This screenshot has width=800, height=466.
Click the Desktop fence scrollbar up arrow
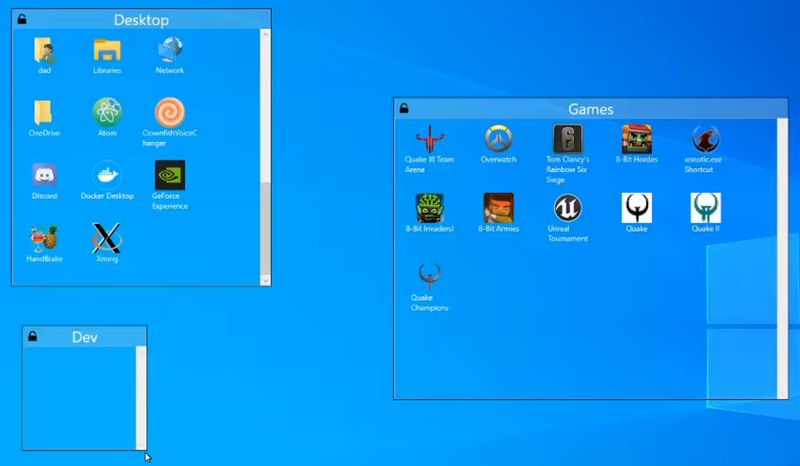(x=265, y=35)
